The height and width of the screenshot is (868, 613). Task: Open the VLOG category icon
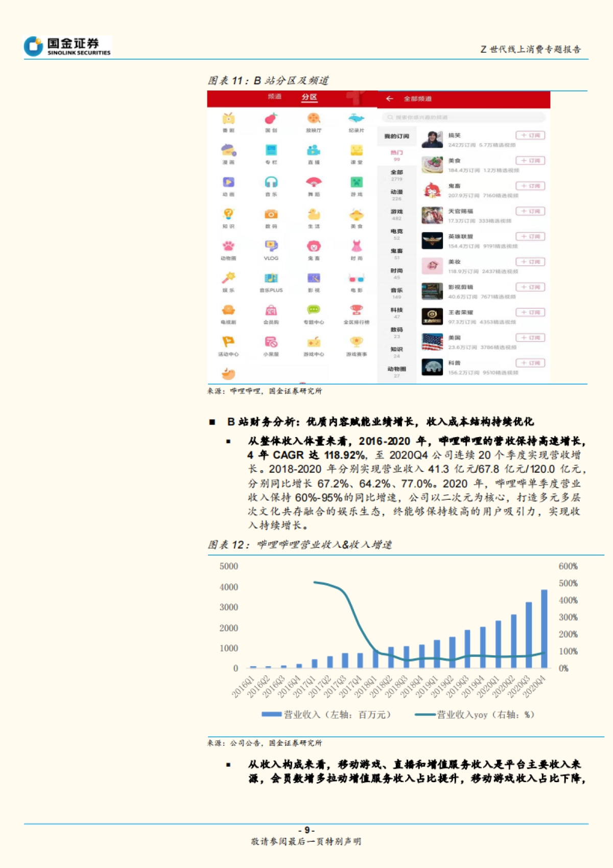[x=271, y=246]
